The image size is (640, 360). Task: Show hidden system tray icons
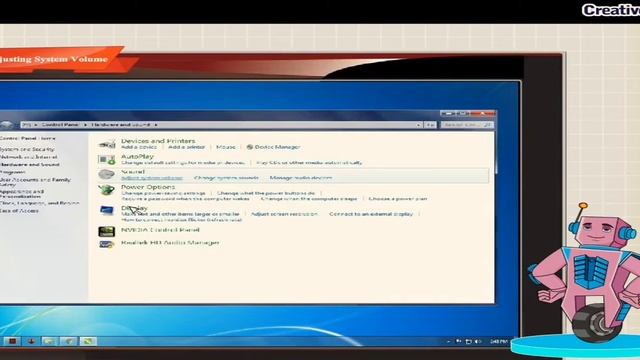(449, 341)
